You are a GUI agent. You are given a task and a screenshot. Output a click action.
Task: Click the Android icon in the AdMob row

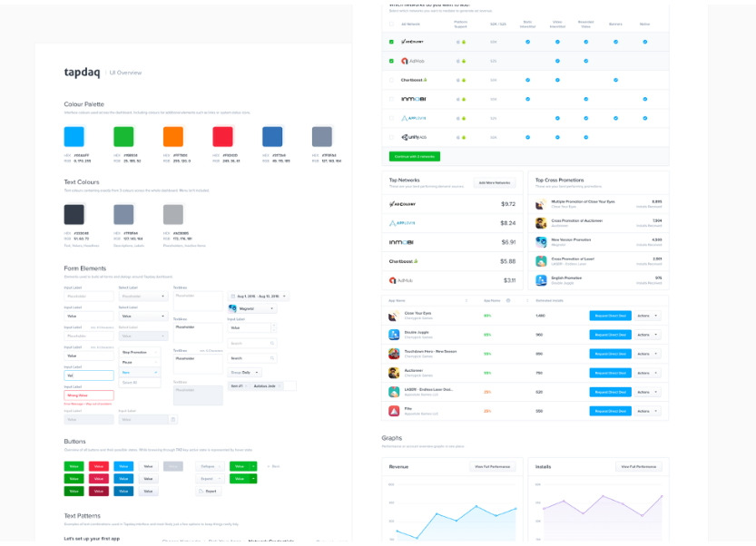(x=464, y=61)
